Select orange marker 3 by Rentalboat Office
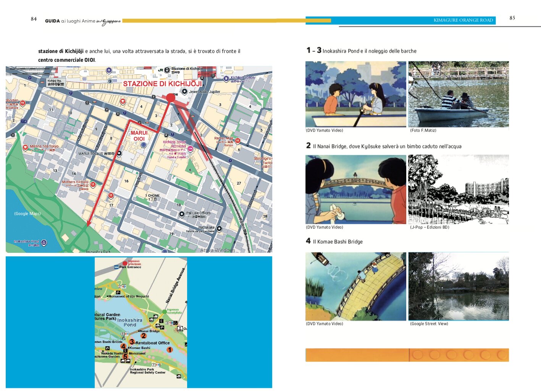This screenshot has height=392, width=541. click(132, 342)
